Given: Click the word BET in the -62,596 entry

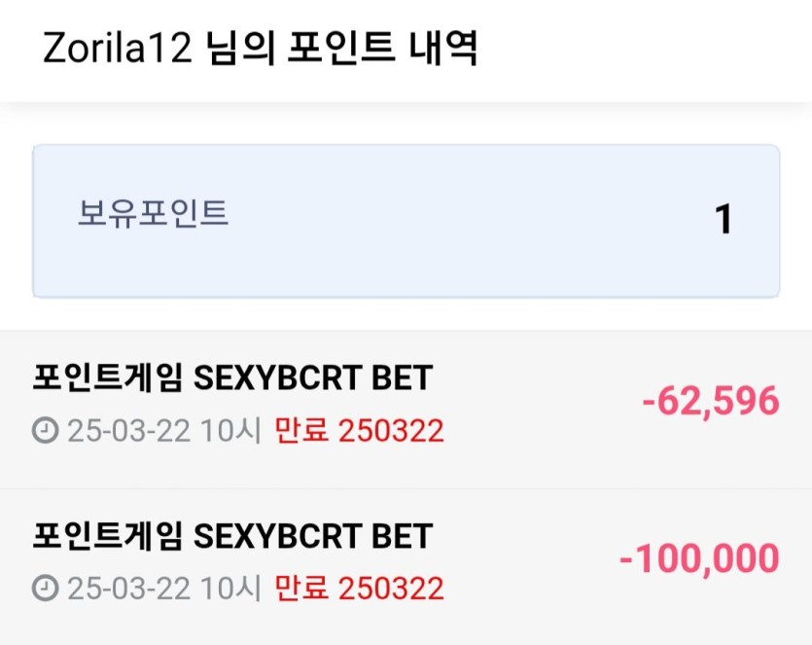Looking at the screenshot, I should (x=399, y=378).
